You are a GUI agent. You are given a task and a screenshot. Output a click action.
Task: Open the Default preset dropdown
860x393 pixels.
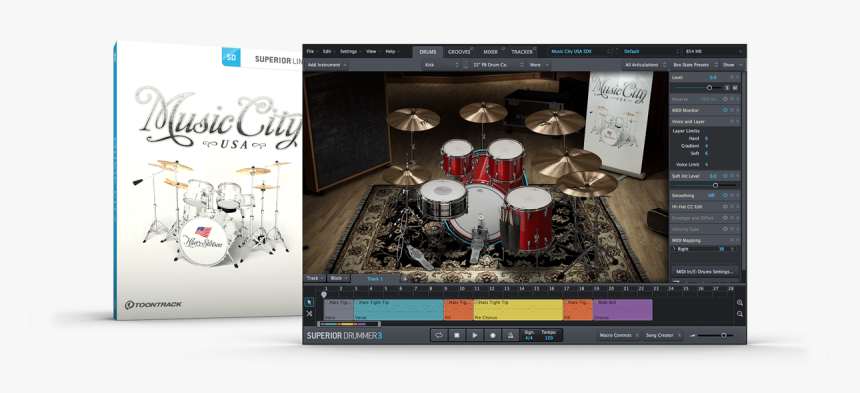tap(649, 51)
